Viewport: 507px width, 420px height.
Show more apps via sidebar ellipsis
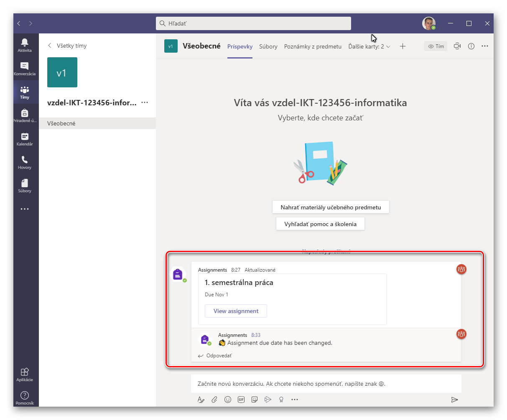[x=25, y=209]
